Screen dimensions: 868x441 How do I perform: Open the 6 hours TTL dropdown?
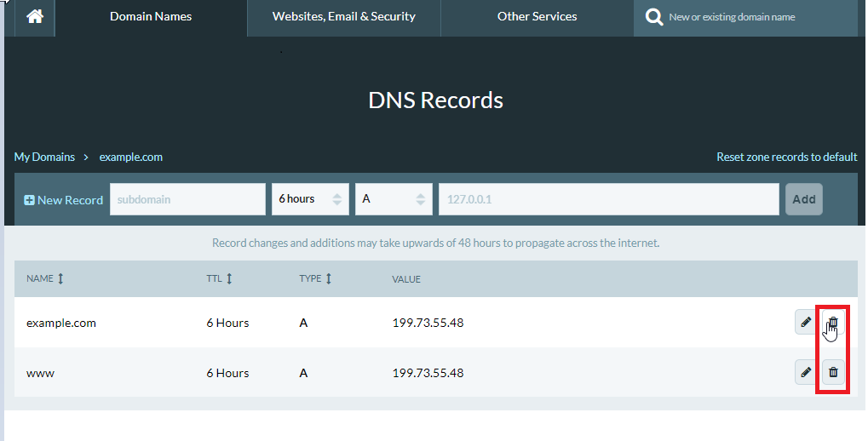pos(310,199)
